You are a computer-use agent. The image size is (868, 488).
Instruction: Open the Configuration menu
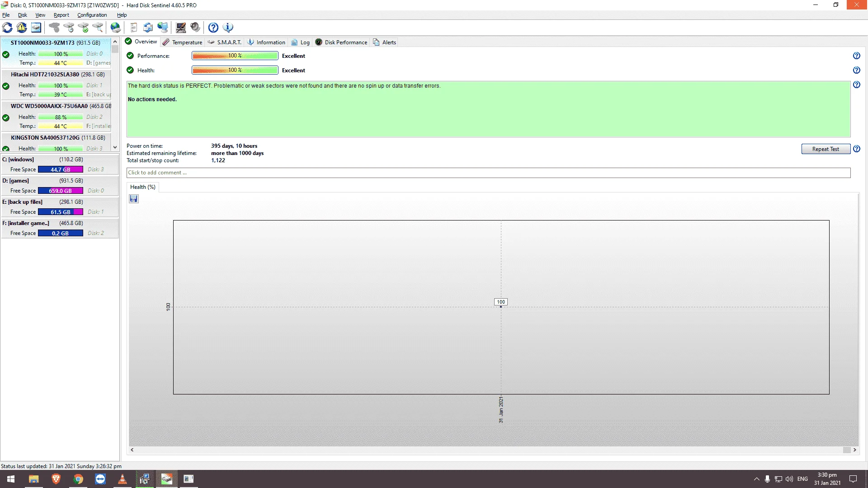click(x=92, y=15)
